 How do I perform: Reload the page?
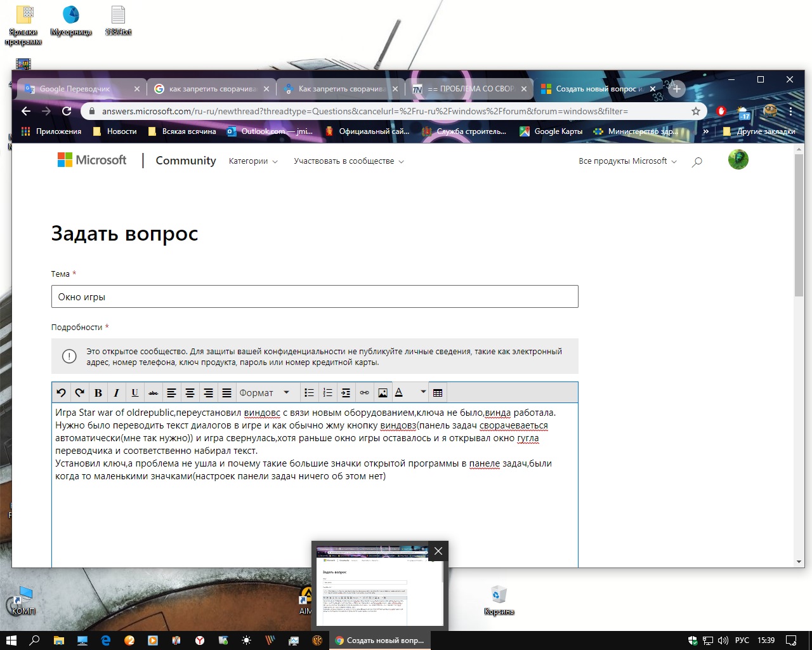tap(67, 111)
